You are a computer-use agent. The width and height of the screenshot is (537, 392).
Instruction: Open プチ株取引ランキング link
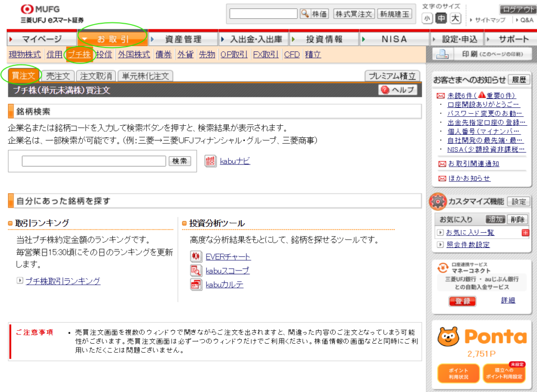click(63, 281)
